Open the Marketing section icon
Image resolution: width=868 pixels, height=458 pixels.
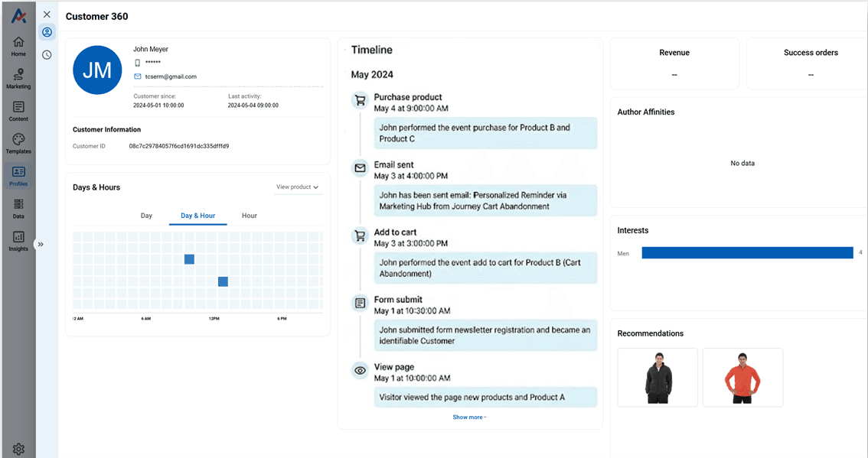[18, 77]
